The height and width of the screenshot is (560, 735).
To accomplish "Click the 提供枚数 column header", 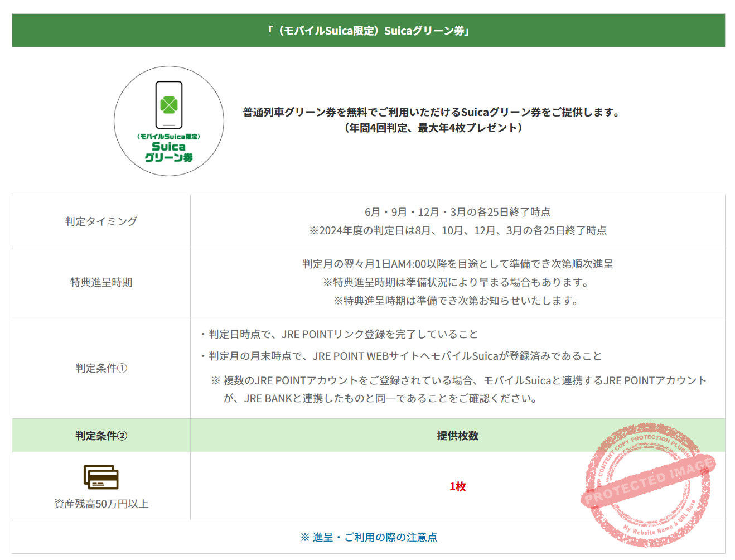I will click(x=458, y=436).
